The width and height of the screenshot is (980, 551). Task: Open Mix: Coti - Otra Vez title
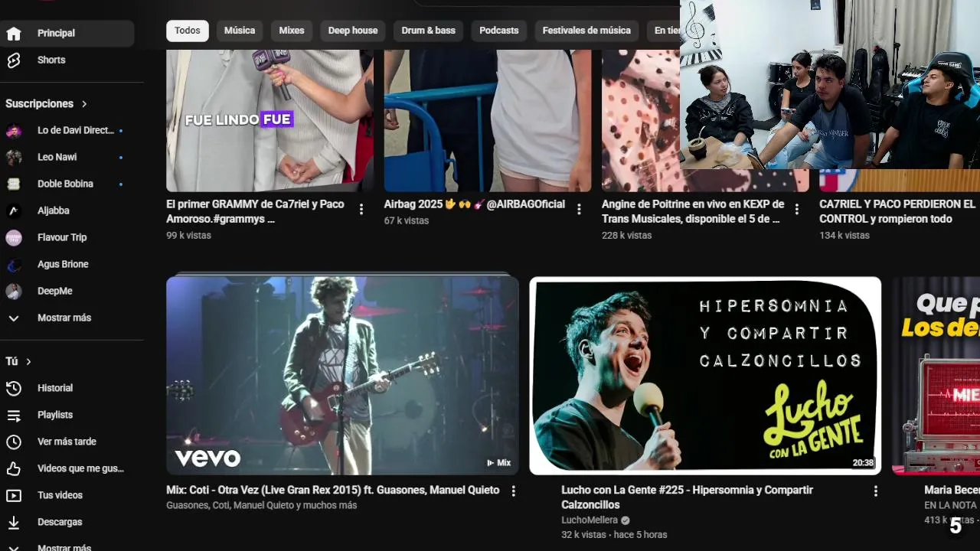[x=333, y=491]
